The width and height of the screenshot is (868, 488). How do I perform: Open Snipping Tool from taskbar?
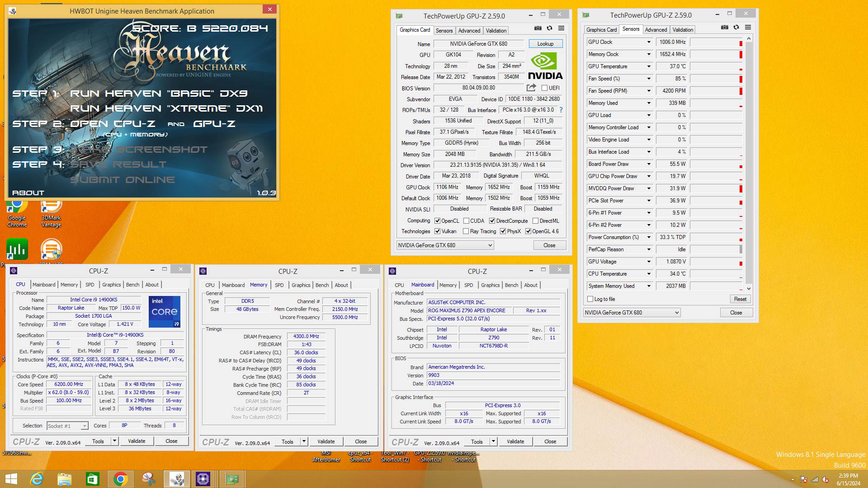148,479
